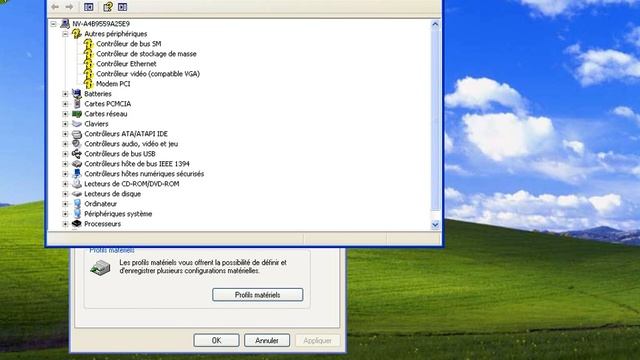Select the Contrôleur Ethernet warning icon
The width and height of the screenshot is (640, 360).
(89, 64)
